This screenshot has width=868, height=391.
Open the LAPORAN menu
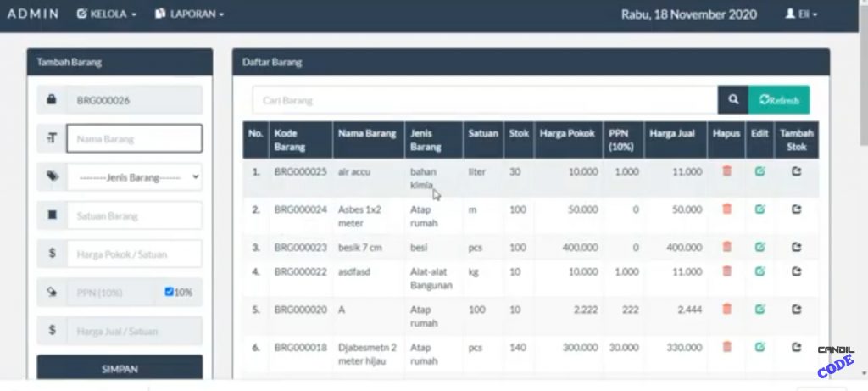click(x=189, y=14)
